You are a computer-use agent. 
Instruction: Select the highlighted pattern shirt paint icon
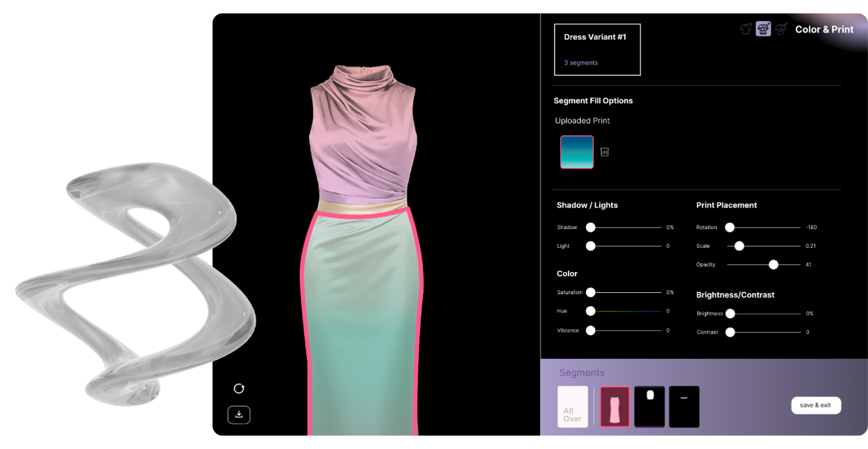pyautogui.click(x=763, y=29)
